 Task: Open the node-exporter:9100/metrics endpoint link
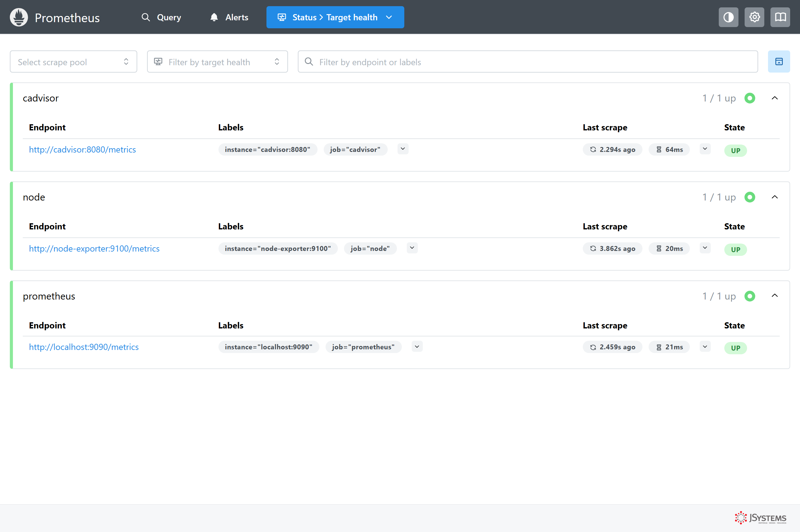94,249
